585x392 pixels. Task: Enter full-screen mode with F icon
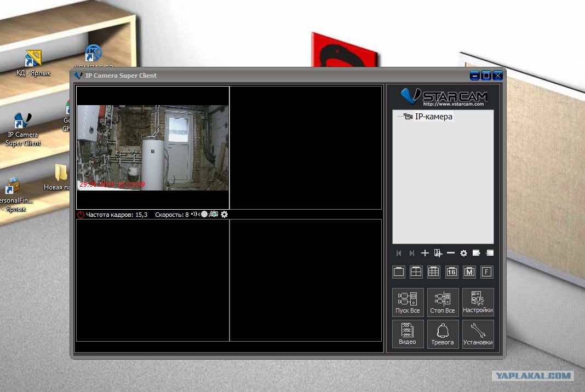pyautogui.click(x=486, y=272)
